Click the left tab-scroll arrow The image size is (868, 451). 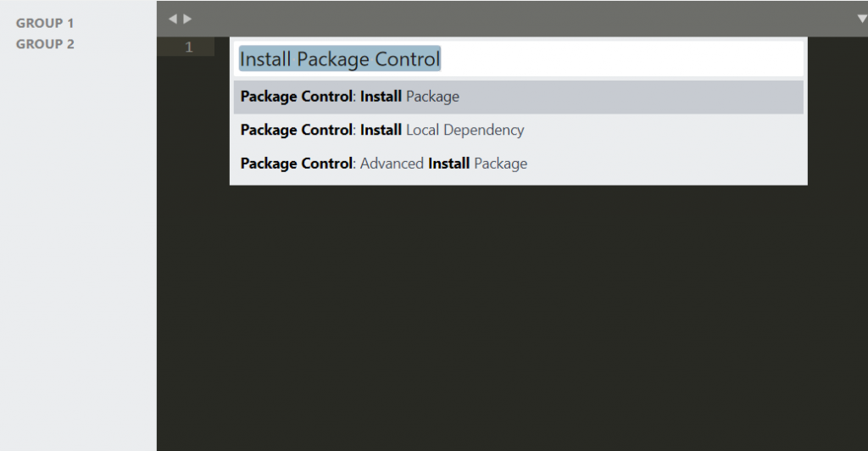(x=172, y=19)
